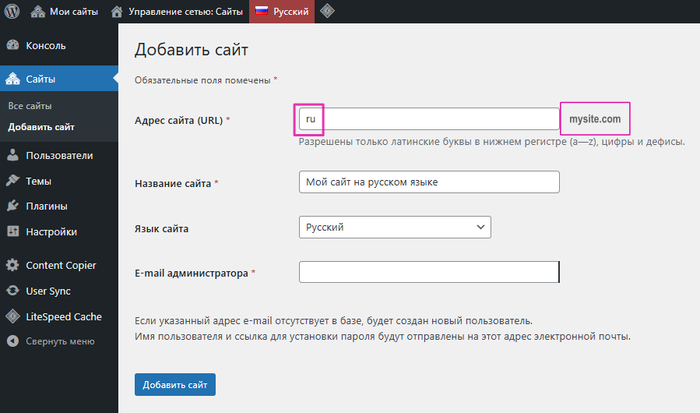This screenshot has height=413, width=700.
Task: Click the site address URL field
Action: tap(440, 119)
